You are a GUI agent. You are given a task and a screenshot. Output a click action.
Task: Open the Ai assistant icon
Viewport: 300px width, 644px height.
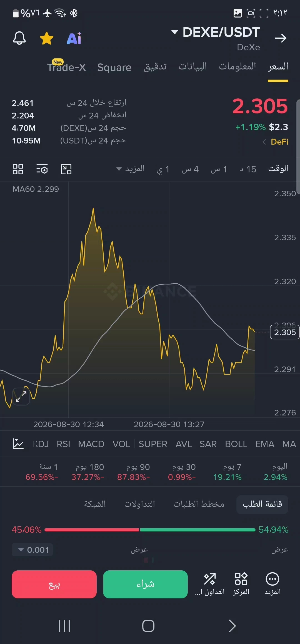74,38
